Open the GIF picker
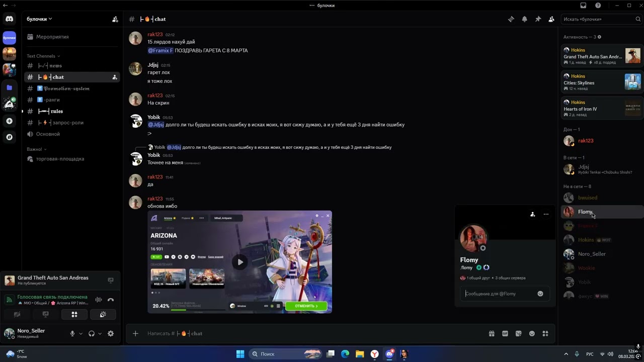 click(505, 333)
